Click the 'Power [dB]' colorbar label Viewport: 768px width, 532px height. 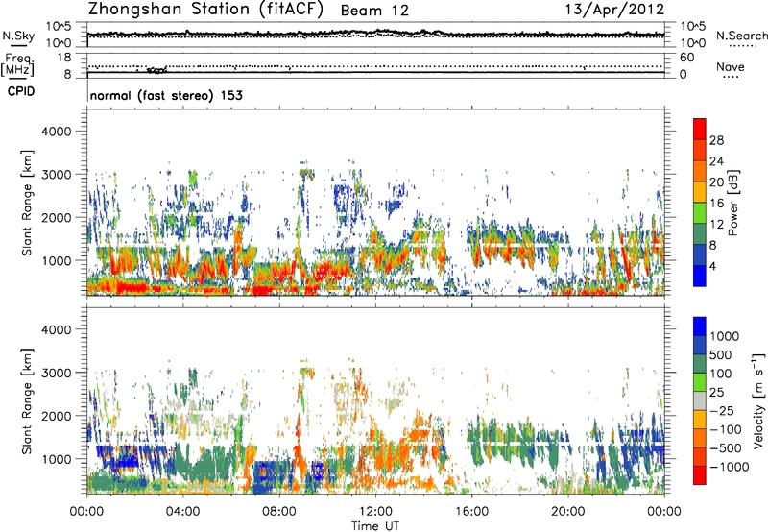(732, 203)
